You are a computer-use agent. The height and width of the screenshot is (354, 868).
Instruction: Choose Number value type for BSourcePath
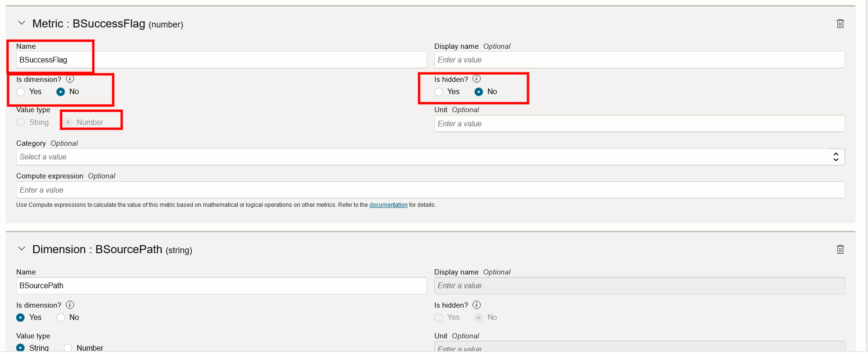[68, 348]
